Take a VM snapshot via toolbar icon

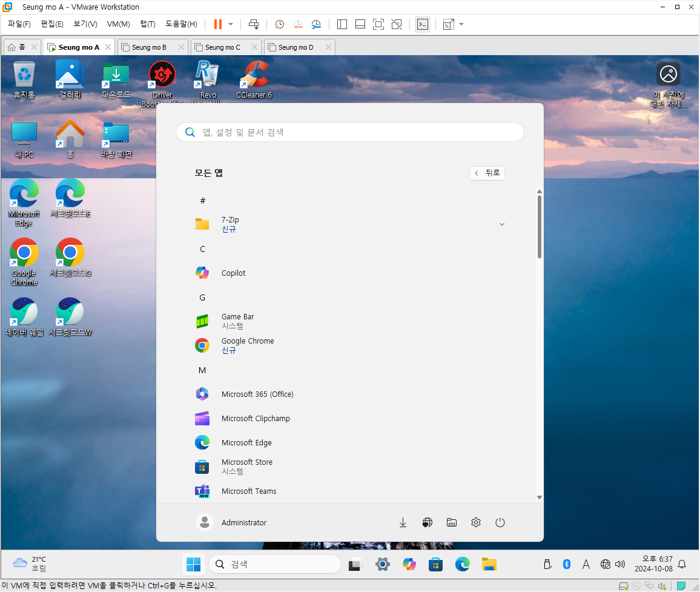(280, 24)
